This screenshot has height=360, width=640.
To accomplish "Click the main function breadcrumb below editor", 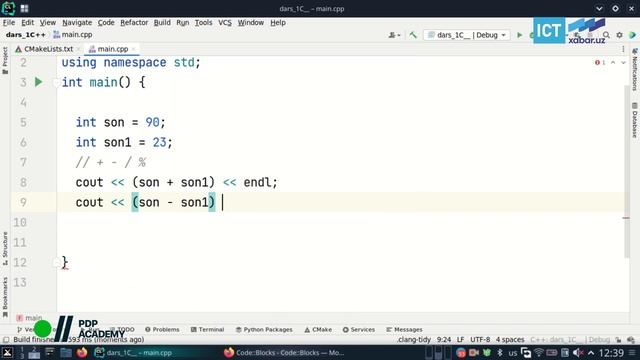I will (29, 318).
